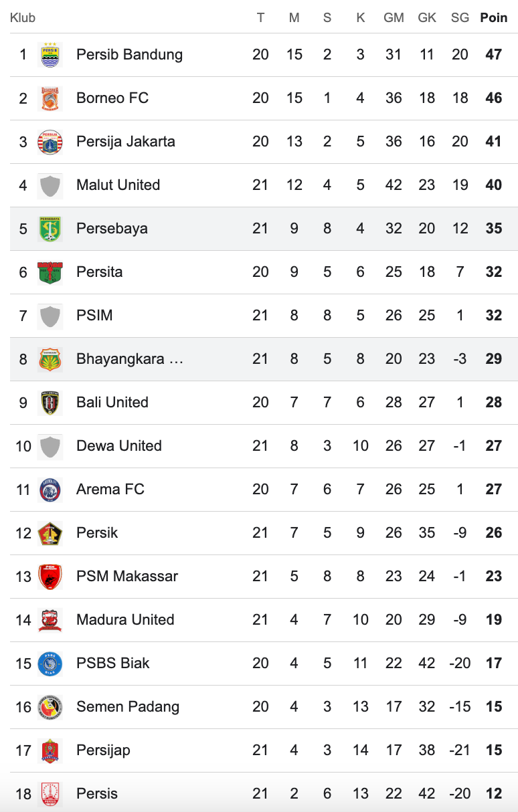The image size is (518, 812).
Task: Click the Persib Bandung club logo
Action: pos(50,55)
